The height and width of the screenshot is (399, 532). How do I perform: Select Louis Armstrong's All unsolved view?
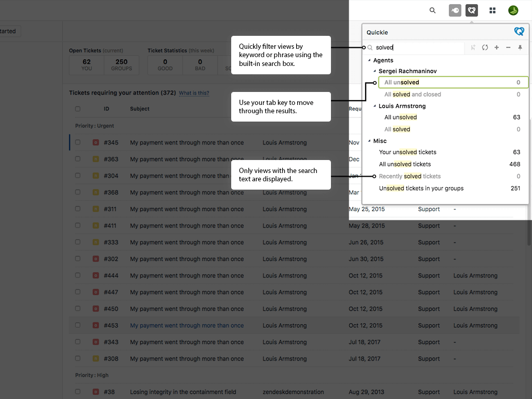click(x=453, y=117)
